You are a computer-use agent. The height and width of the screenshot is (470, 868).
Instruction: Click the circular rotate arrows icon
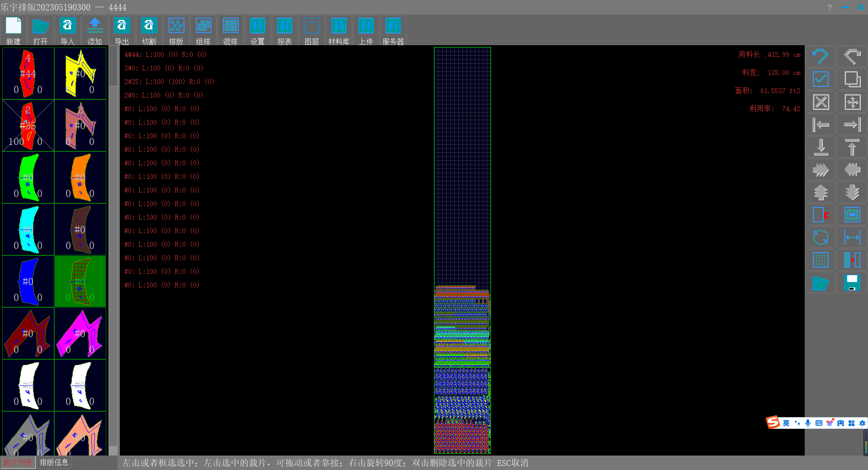821,238
